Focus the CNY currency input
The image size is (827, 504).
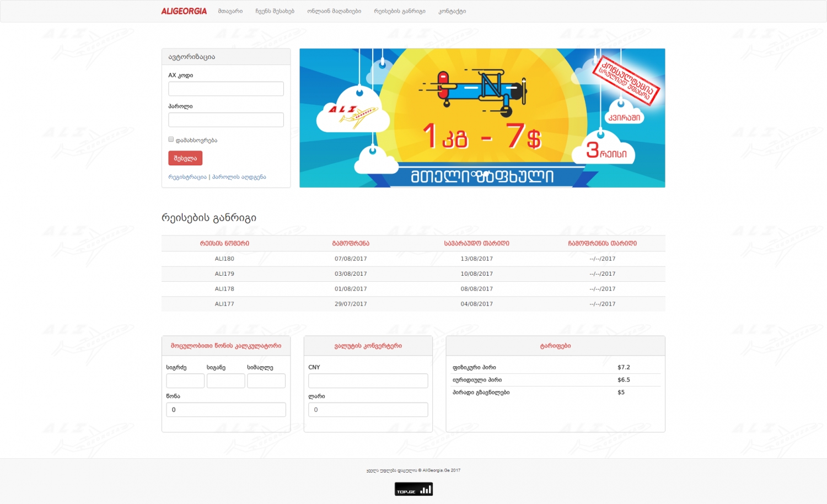[x=368, y=381]
